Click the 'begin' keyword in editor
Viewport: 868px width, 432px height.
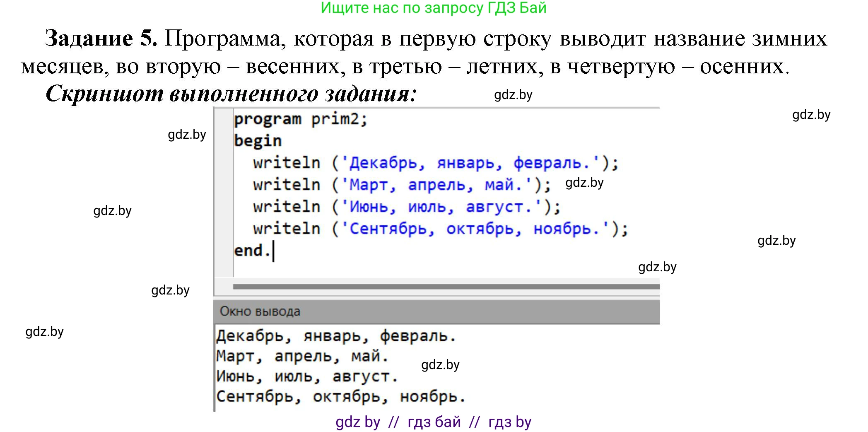point(258,141)
